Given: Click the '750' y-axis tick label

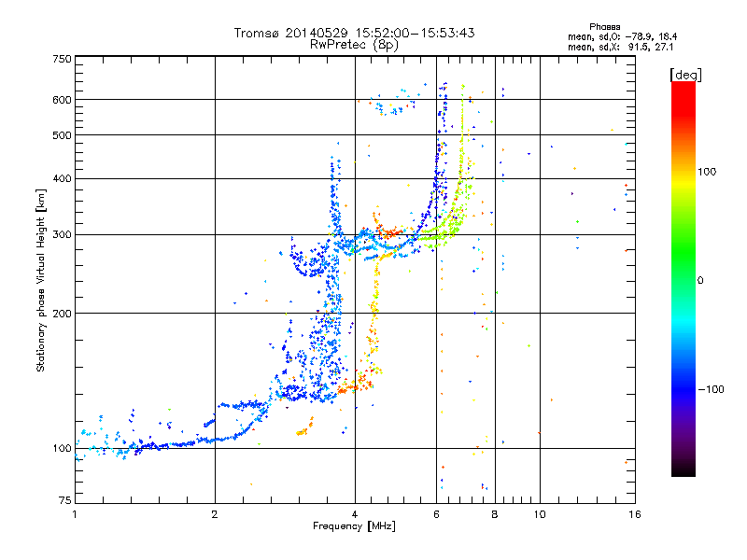Looking at the screenshot, I should 63,59.
